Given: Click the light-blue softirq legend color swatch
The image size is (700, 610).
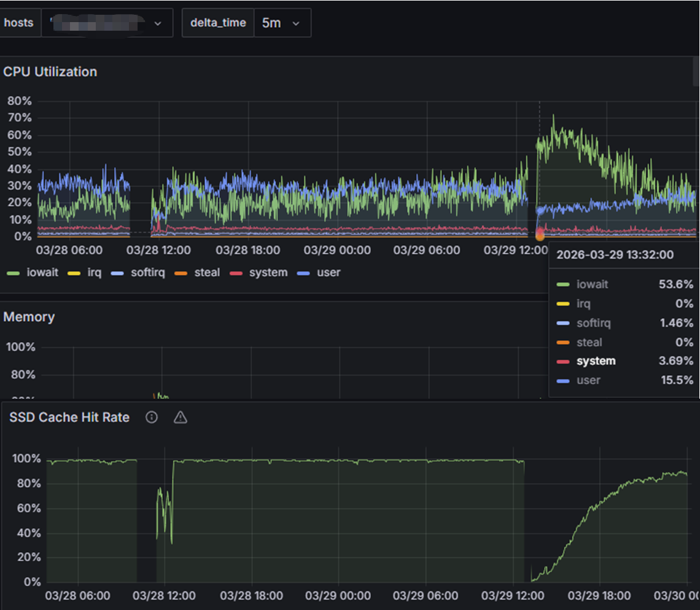Looking at the screenshot, I should tap(117, 273).
